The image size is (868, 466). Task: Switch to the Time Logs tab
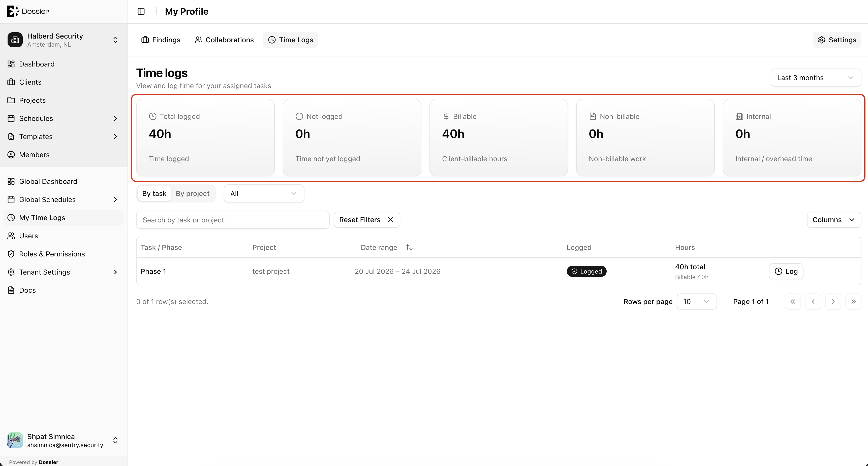[x=290, y=40]
